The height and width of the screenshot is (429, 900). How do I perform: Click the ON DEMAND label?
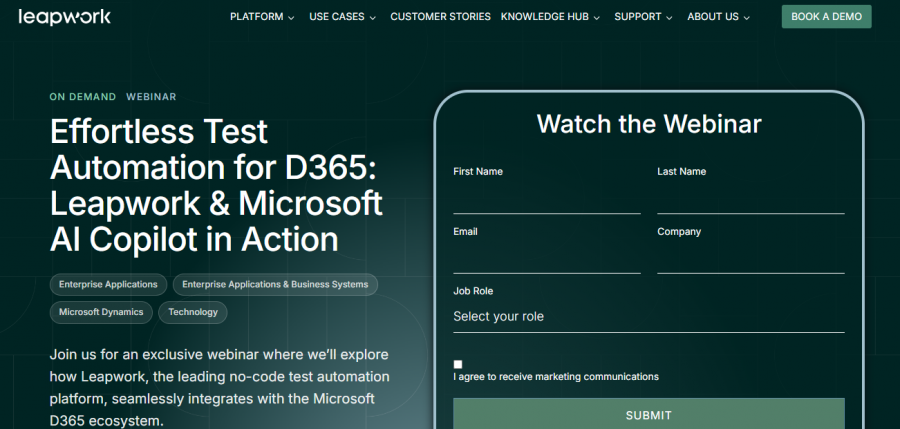tap(83, 97)
